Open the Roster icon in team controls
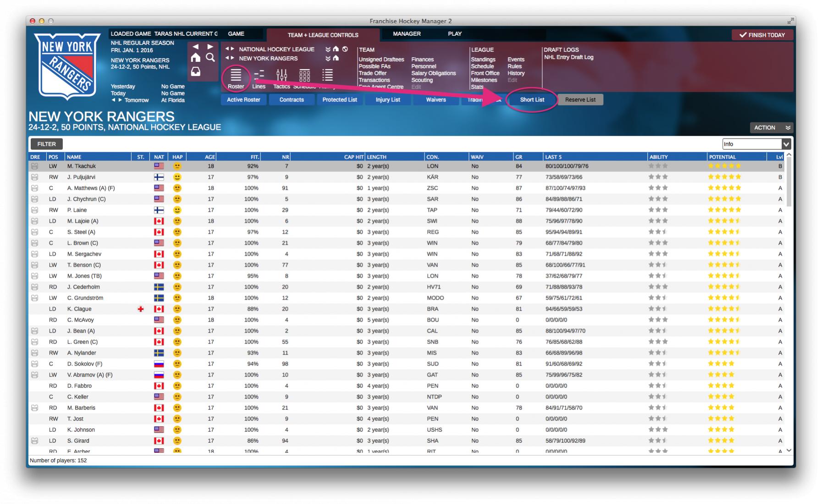 tap(236, 76)
